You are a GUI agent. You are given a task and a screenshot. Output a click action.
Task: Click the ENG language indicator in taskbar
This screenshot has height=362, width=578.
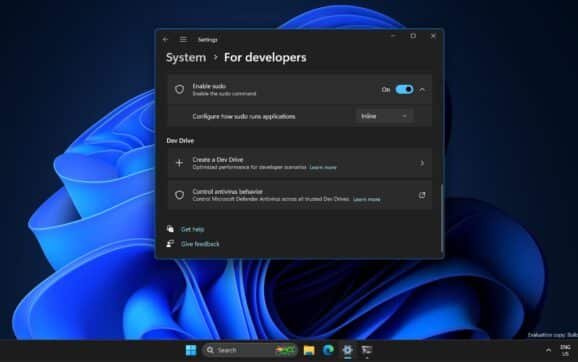point(565,350)
